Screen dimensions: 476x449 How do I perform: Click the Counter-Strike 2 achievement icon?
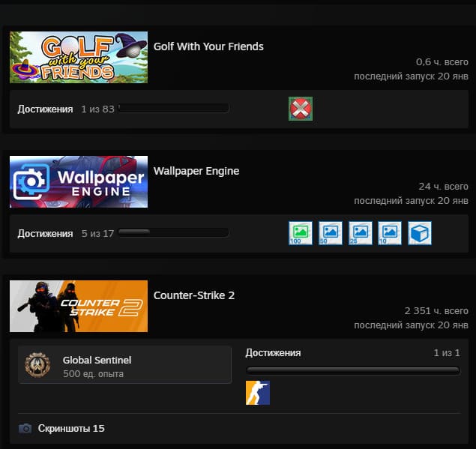pyautogui.click(x=258, y=393)
